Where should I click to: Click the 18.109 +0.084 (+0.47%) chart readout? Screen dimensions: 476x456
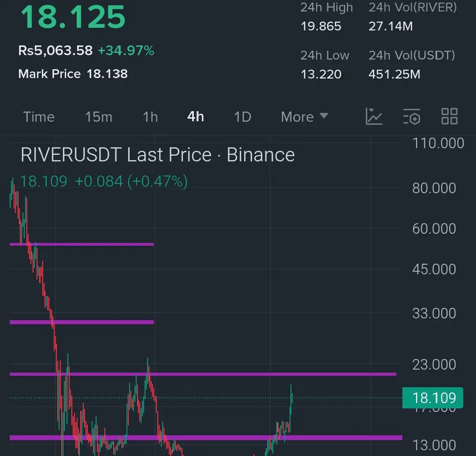coord(104,181)
